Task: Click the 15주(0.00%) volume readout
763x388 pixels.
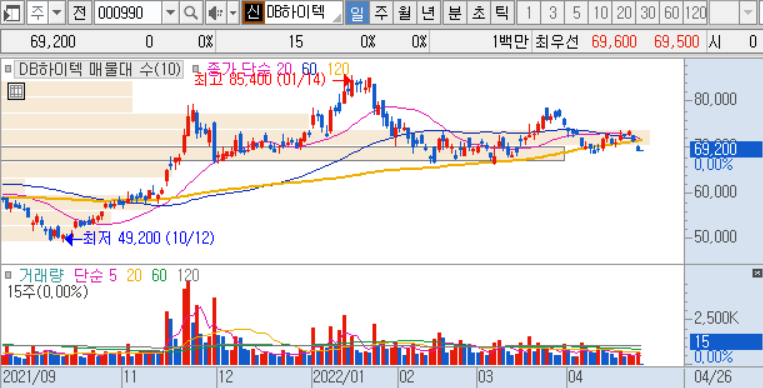Action: (x=48, y=292)
